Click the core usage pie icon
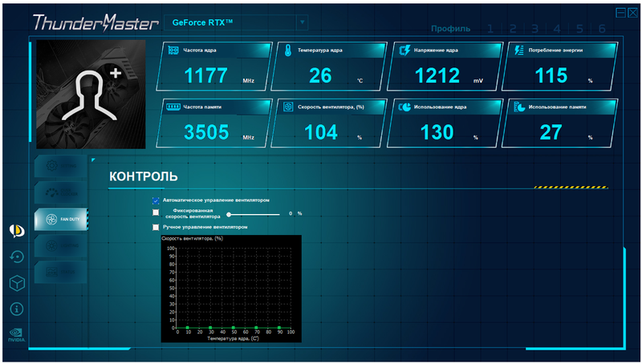 tap(404, 107)
